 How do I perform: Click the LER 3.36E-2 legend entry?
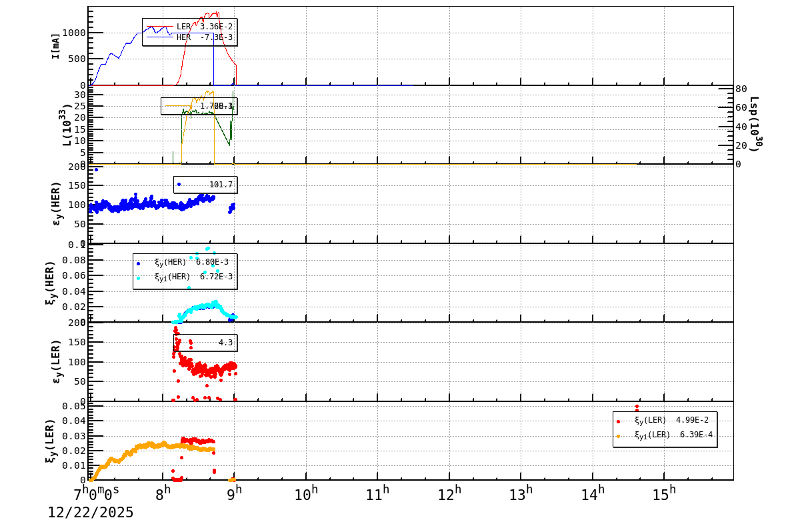pyautogui.click(x=189, y=27)
